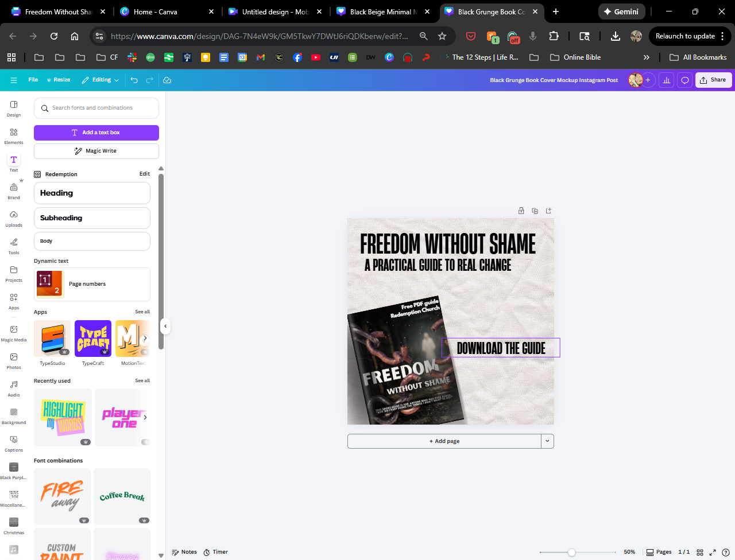This screenshot has height=560, width=735.
Task: Click the Share button
Action: pyautogui.click(x=713, y=80)
